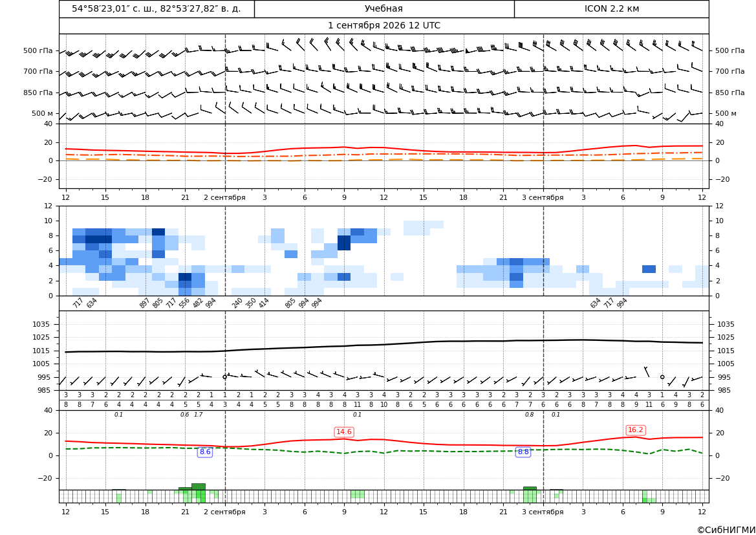Click the blue 8.6 minimum temperature label

coord(205,452)
